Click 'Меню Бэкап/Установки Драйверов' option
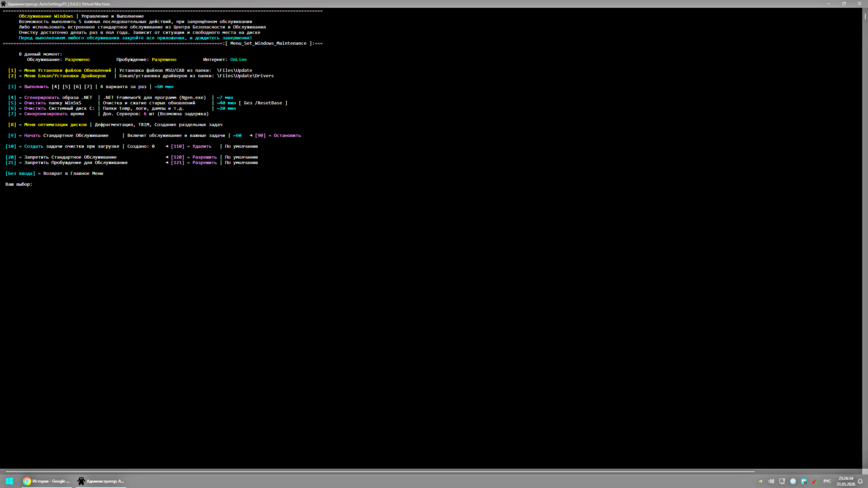Screen dimensions: 868x488 [65, 76]
